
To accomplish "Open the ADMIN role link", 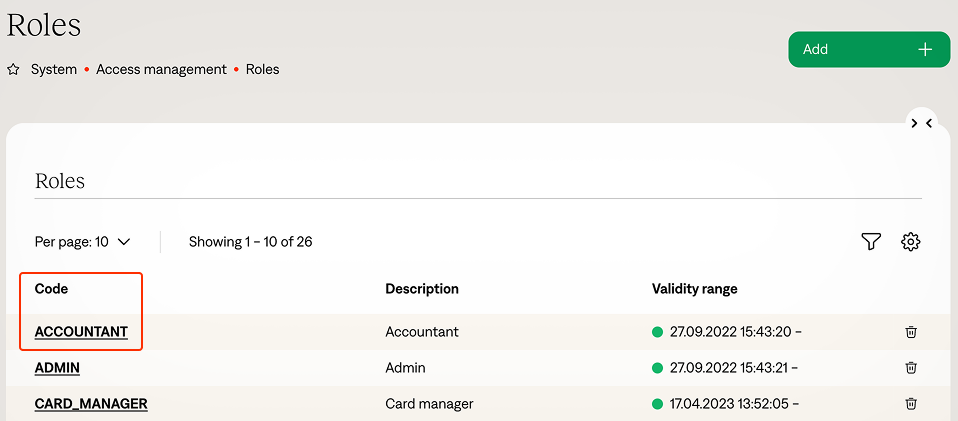I will [x=57, y=368].
